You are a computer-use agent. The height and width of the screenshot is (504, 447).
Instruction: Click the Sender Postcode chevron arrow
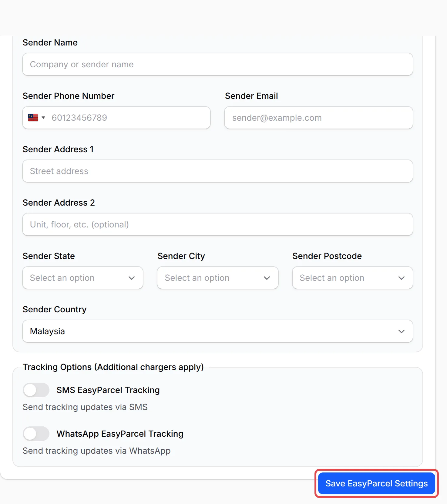402,278
